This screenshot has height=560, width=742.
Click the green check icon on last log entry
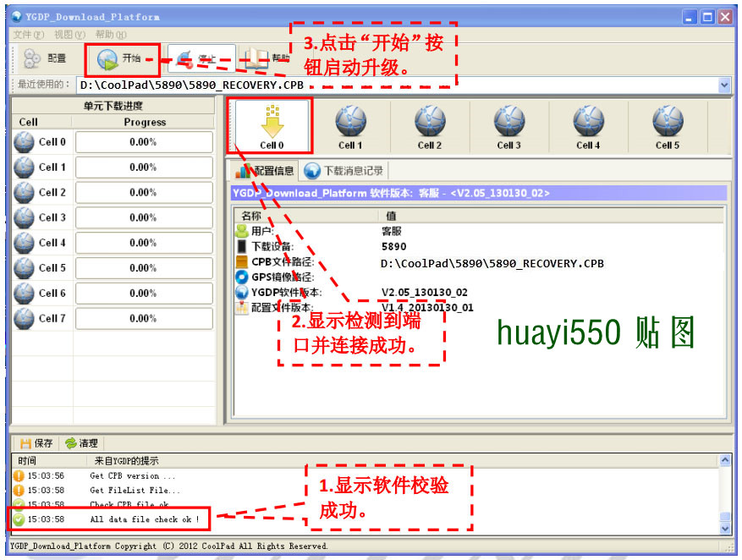click(19, 519)
